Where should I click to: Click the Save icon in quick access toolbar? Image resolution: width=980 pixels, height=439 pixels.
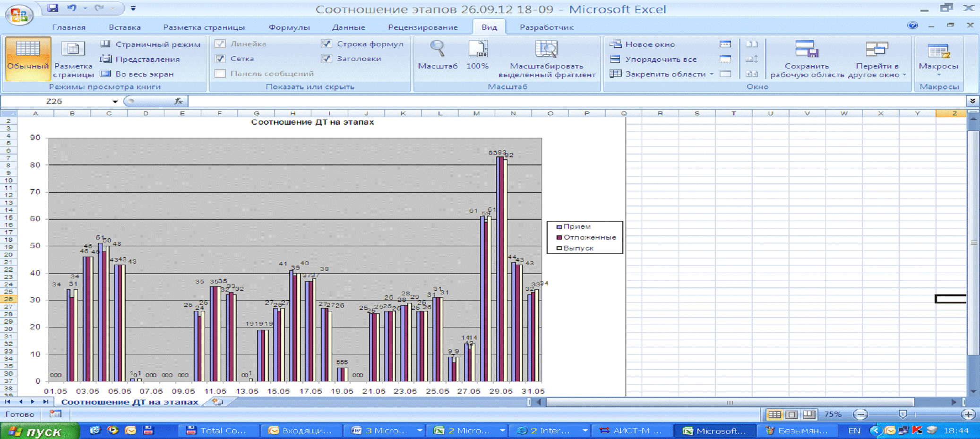(x=52, y=8)
